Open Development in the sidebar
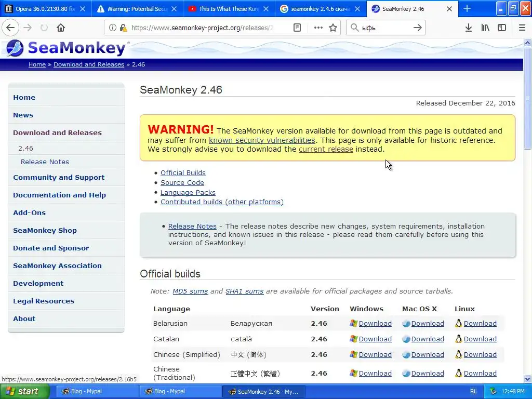The height and width of the screenshot is (399, 532). (38, 283)
